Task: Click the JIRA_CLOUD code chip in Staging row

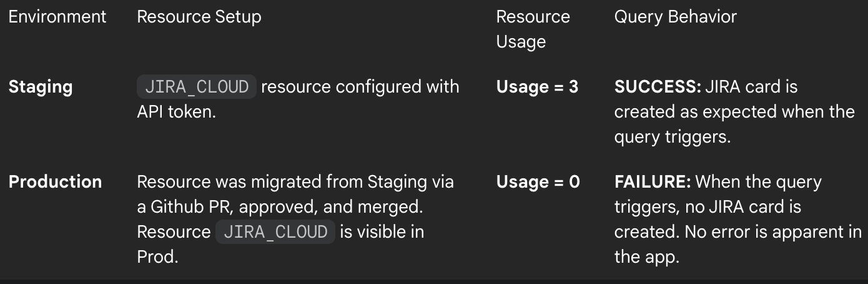Action: tap(196, 87)
